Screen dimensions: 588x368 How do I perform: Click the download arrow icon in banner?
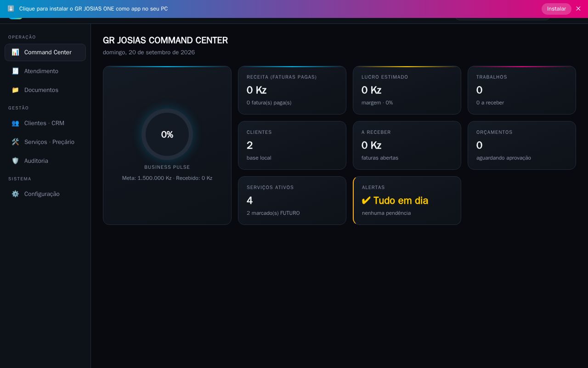(x=11, y=9)
